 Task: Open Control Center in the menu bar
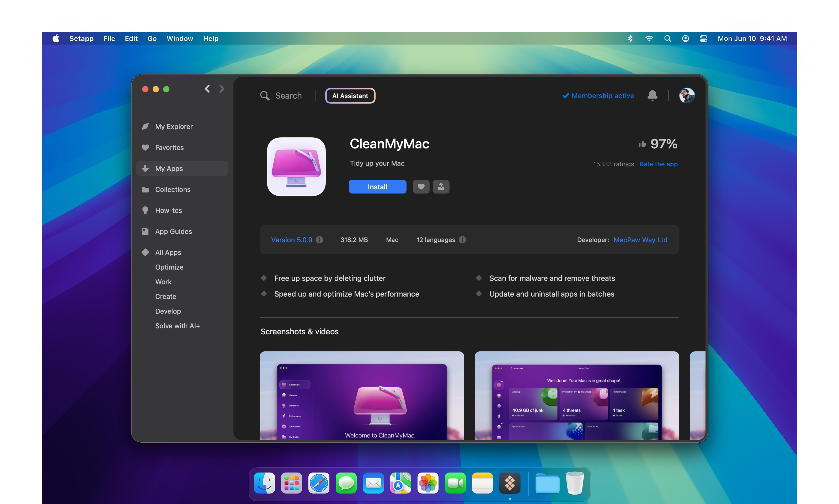703,39
